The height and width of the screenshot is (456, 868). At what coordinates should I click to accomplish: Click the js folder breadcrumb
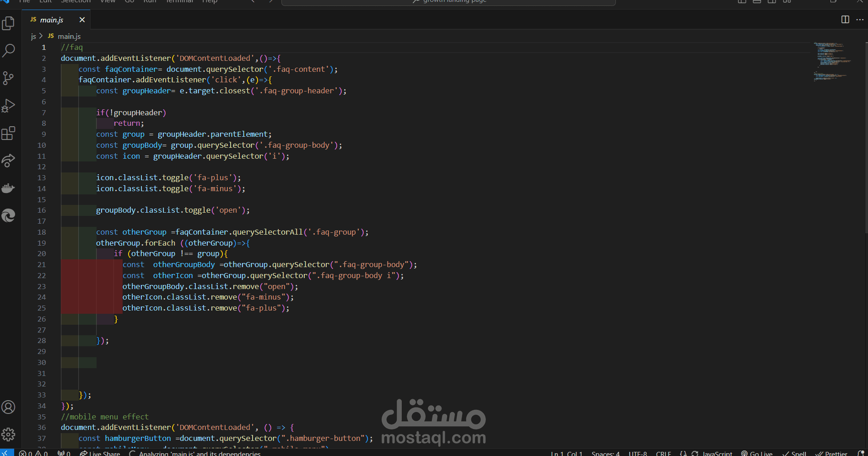point(33,36)
